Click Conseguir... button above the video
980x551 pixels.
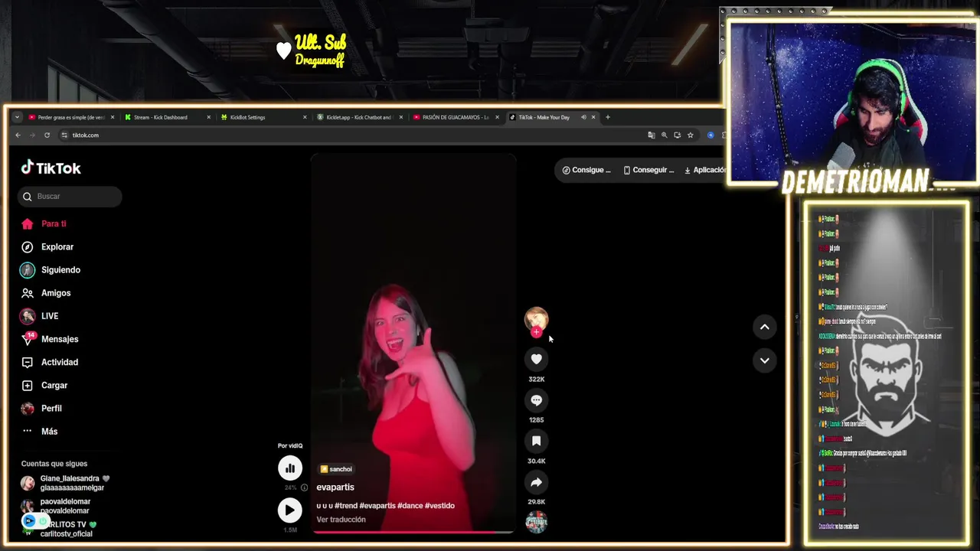[648, 170]
